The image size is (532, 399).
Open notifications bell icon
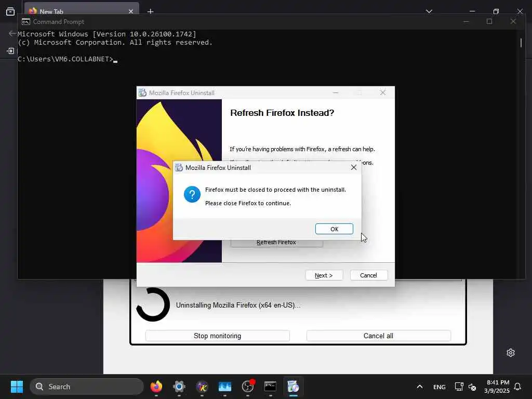point(518,387)
